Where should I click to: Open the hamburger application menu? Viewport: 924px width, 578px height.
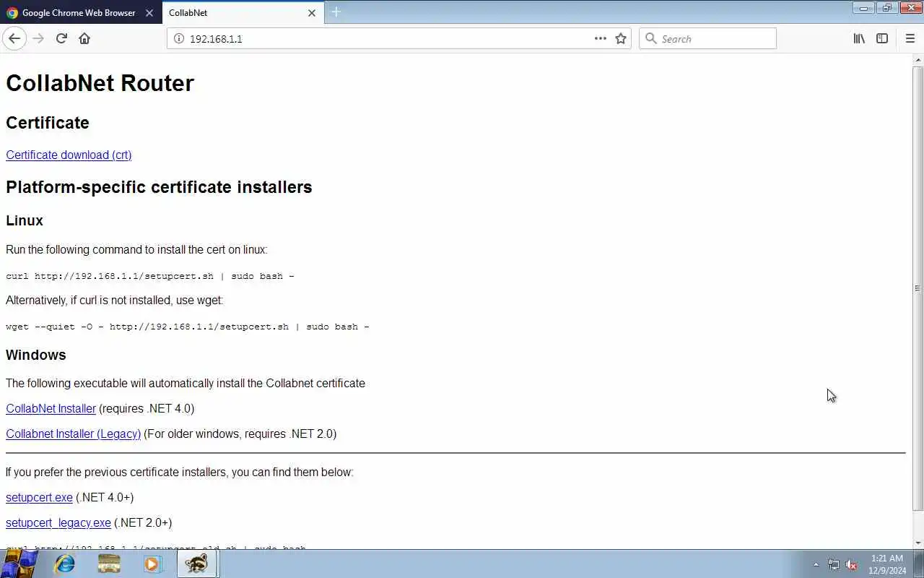point(910,38)
